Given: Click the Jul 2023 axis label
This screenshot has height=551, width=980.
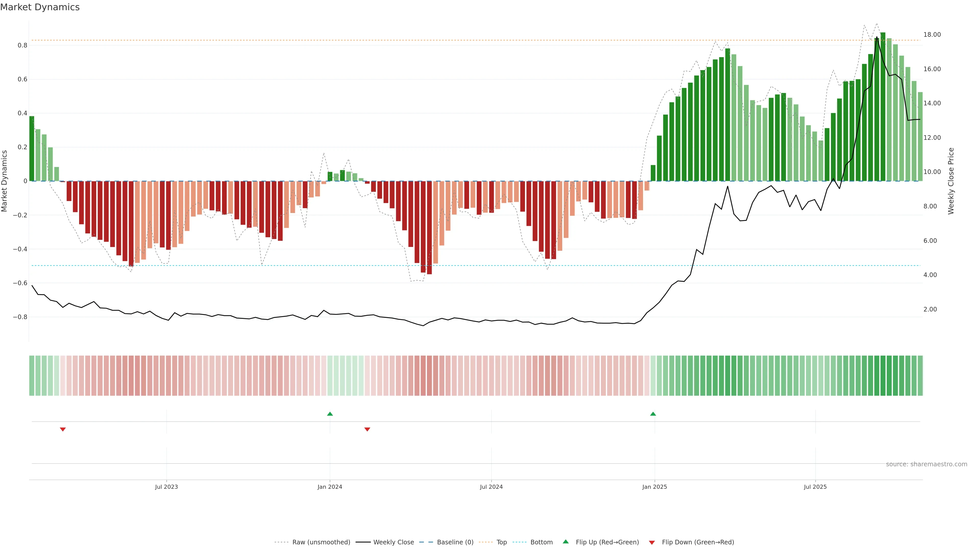Looking at the screenshot, I should click(166, 487).
